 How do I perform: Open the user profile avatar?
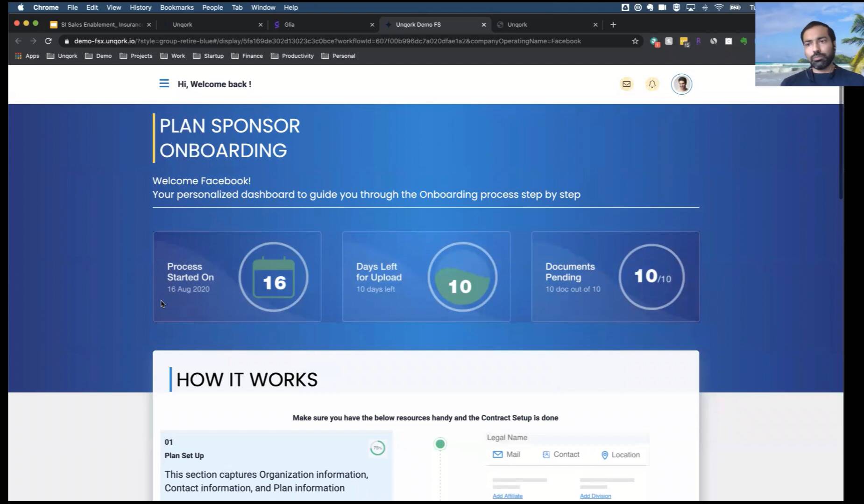(681, 84)
